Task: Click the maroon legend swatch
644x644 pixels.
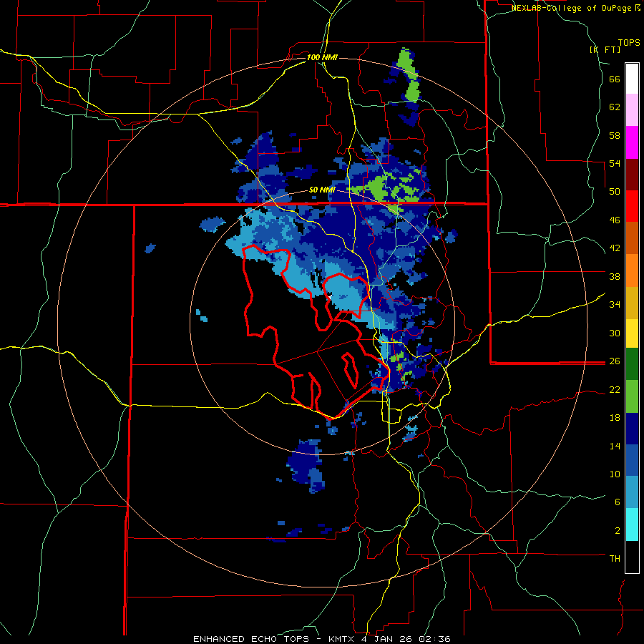Action: (632, 174)
